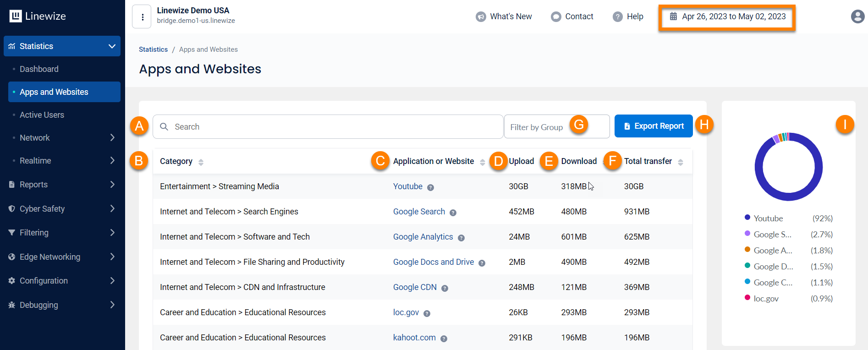Click the info icon next to Google Search

pos(453,213)
